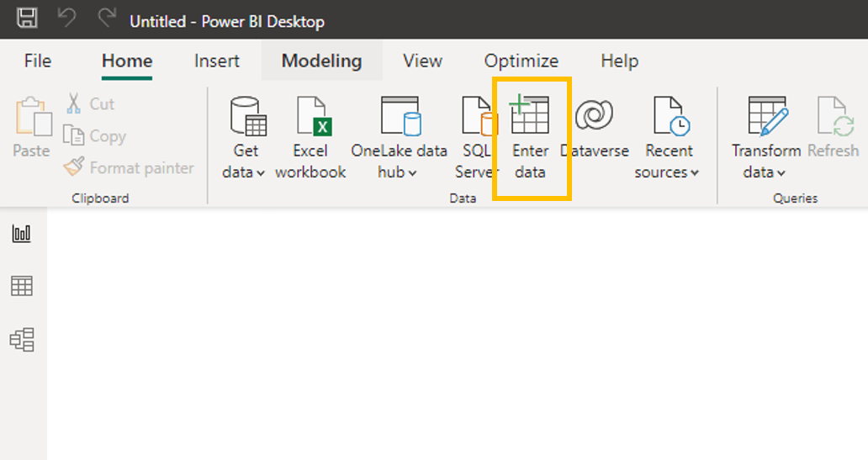The width and height of the screenshot is (868, 460).
Task: Expand the Recent sources dropdown arrow
Action: [x=694, y=173]
